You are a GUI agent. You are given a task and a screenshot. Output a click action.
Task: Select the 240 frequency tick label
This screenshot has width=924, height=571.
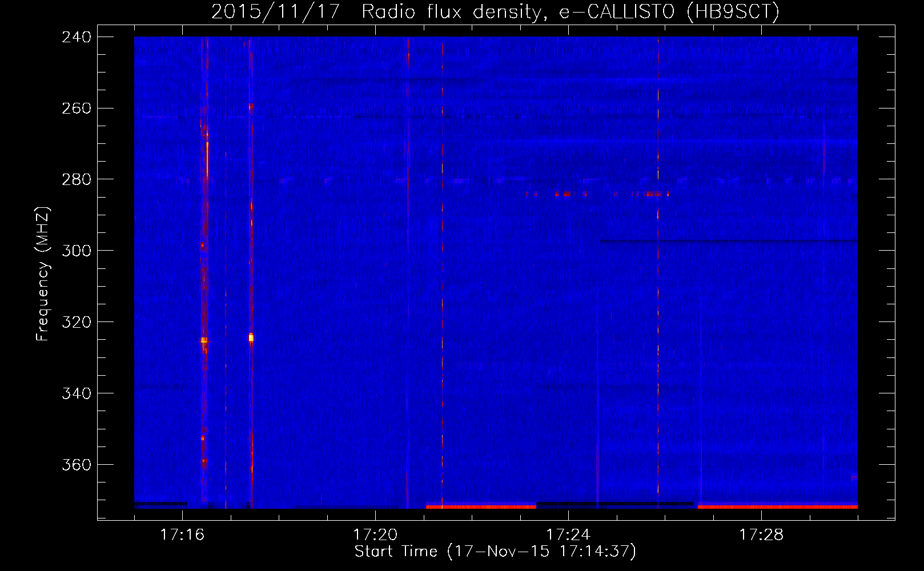(77, 37)
